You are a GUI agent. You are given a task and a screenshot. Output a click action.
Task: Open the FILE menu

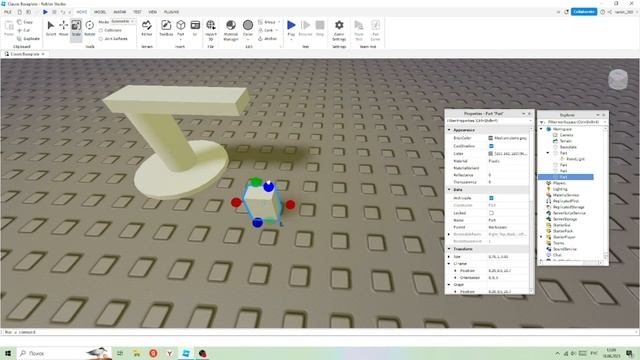[x=8, y=12]
